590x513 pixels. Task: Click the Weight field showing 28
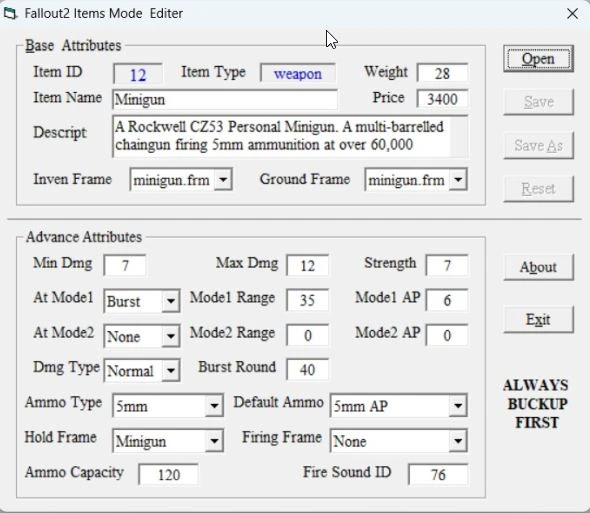coord(442,73)
